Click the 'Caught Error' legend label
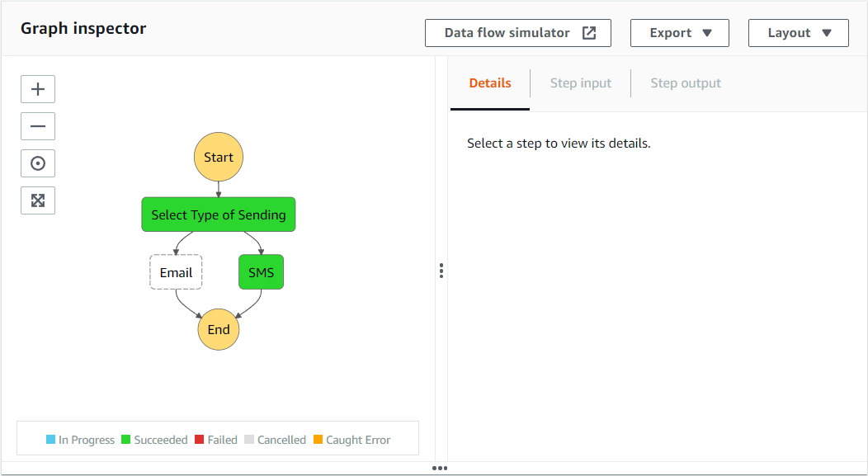868x476 pixels. tap(358, 440)
